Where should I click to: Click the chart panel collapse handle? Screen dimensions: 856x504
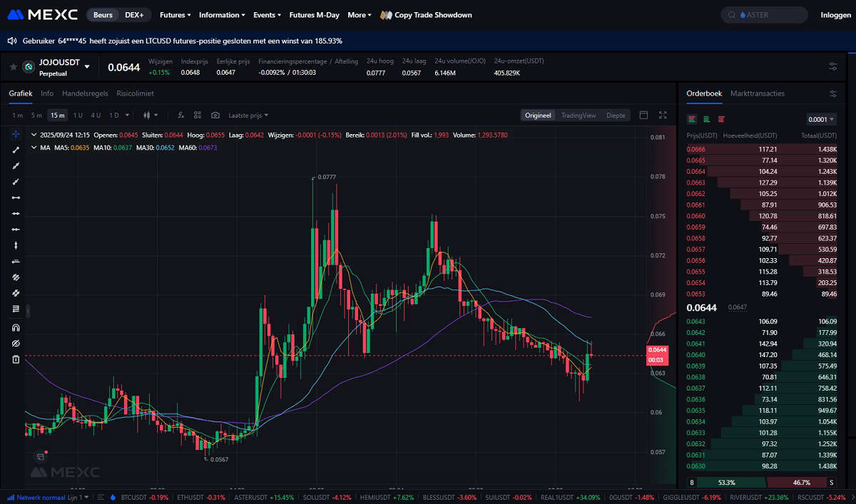coord(29,312)
